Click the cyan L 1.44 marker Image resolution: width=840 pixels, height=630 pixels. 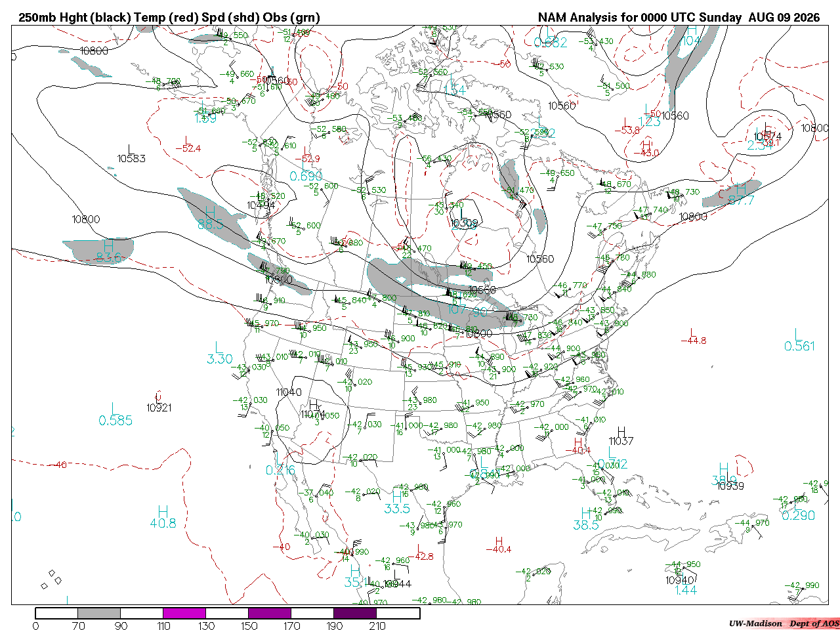(x=686, y=584)
